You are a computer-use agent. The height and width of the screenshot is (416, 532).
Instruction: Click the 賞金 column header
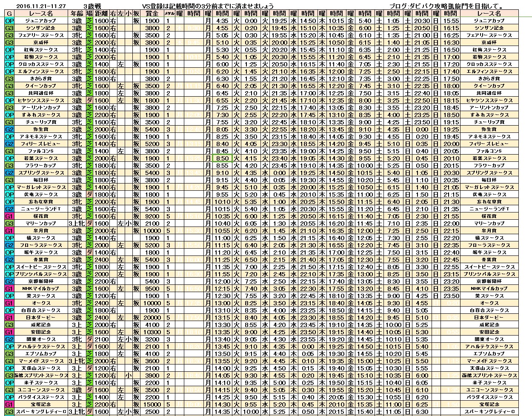tap(152, 14)
